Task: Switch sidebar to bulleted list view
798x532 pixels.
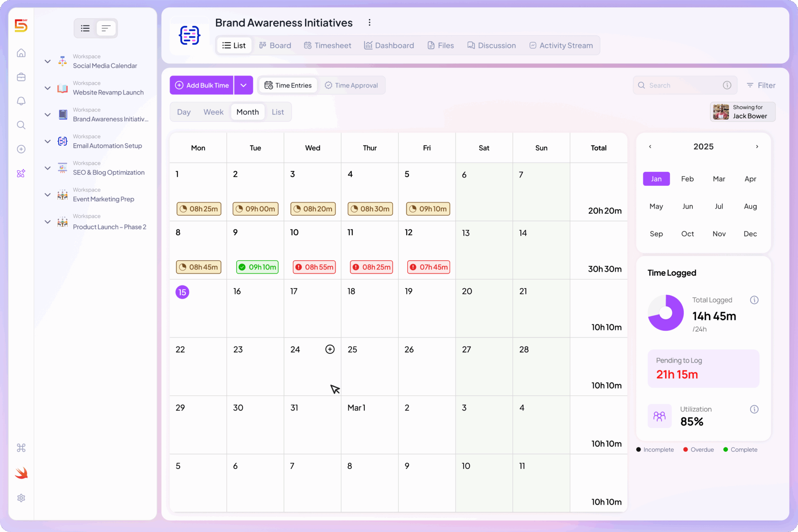Action: pyautogui.click(x=85, y=28)
